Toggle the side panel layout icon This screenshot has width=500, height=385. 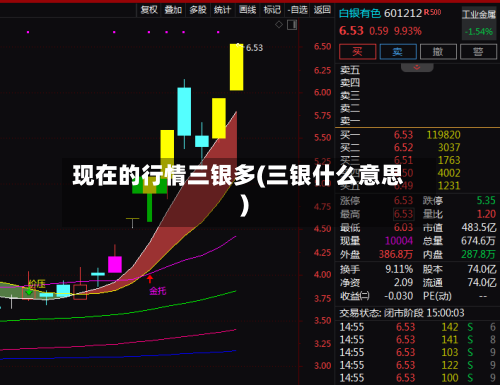pos(292,25)
